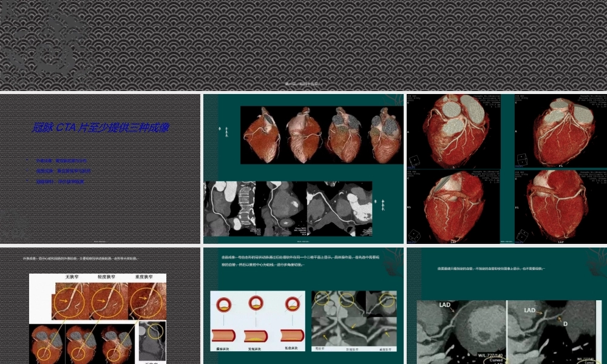Click the 无狭窄 label above the vessel image
This screenshot has height=364, width=607.
pos(74,277)
